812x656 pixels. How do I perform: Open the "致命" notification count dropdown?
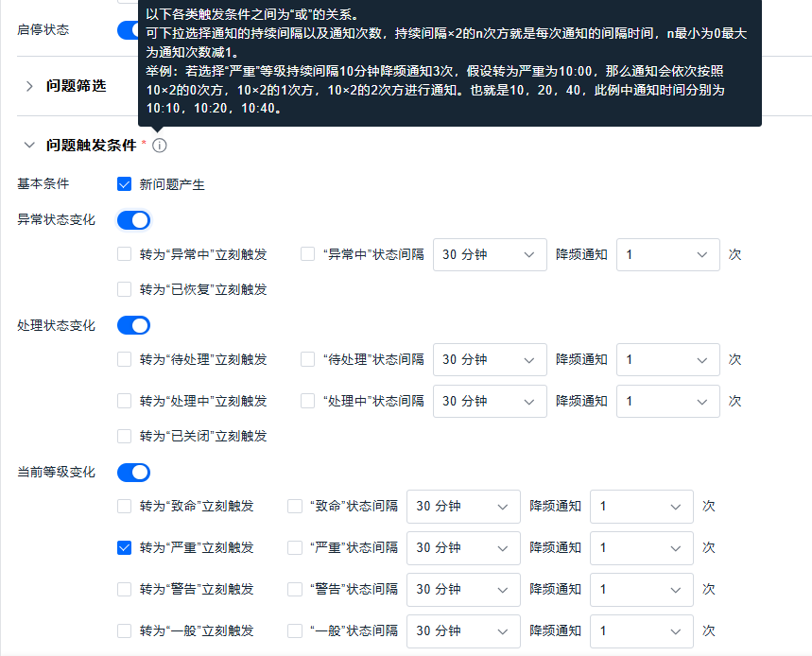(642, 506)
